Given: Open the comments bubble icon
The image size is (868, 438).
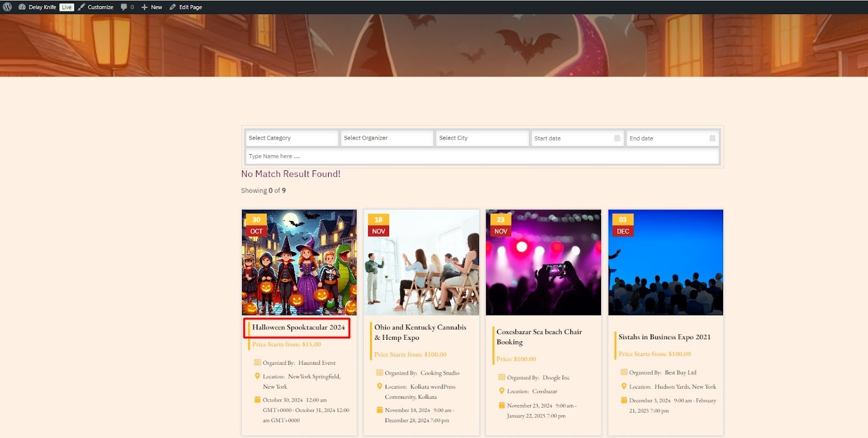Looking at the screenshot, I should (124, 7).
